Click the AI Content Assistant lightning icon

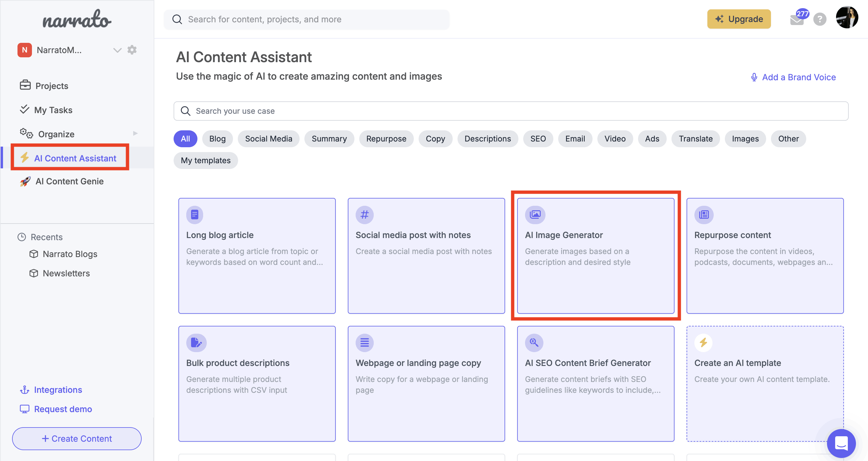25,157
